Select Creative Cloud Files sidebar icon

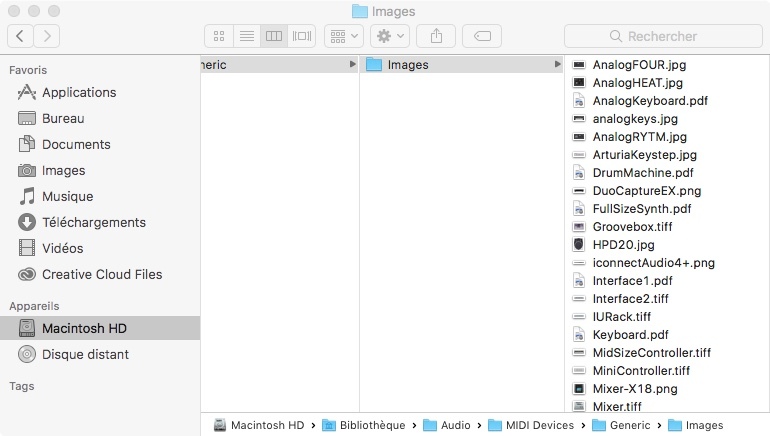pos(27,274)
